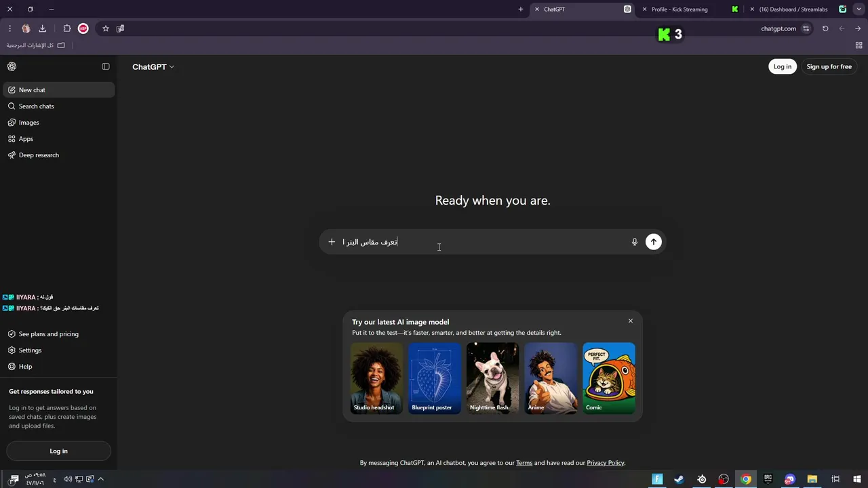Open See plans and pricing
Screen dimensions: 868x488
pyautogui.click(x=59, y=333)
